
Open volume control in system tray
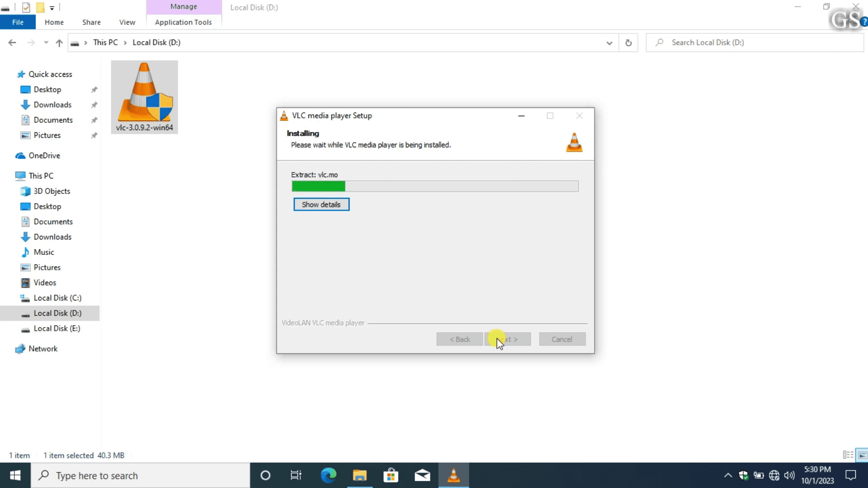789,475
